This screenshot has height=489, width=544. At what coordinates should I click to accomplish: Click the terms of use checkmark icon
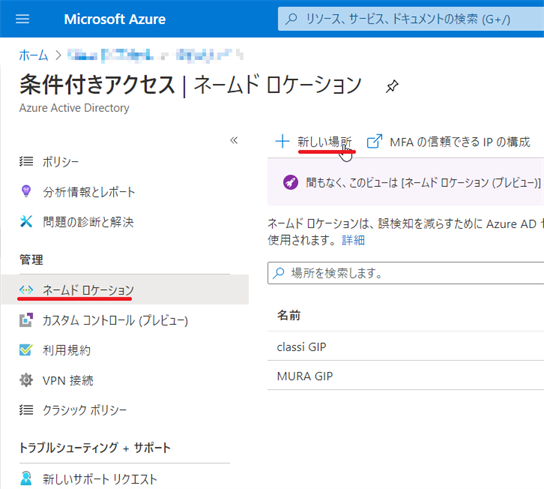pyautogui.click(x=26, y=349)
